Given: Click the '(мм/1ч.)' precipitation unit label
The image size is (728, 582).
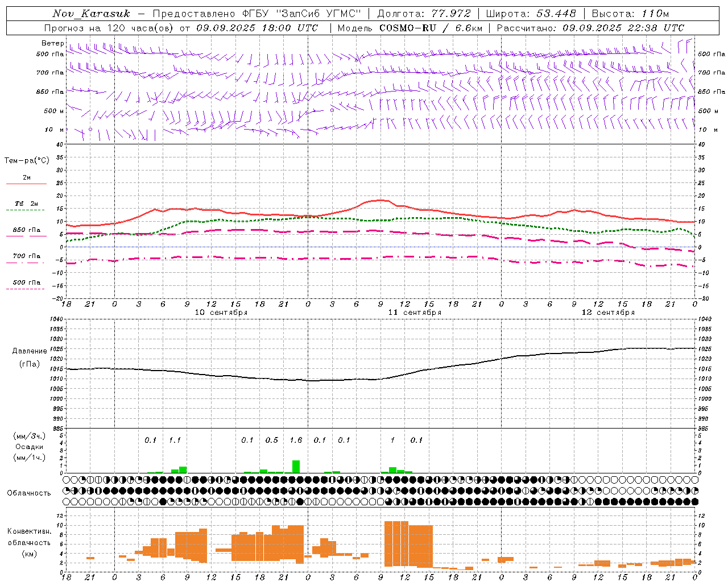Looking at the screenshot, I should click(30, 458).
